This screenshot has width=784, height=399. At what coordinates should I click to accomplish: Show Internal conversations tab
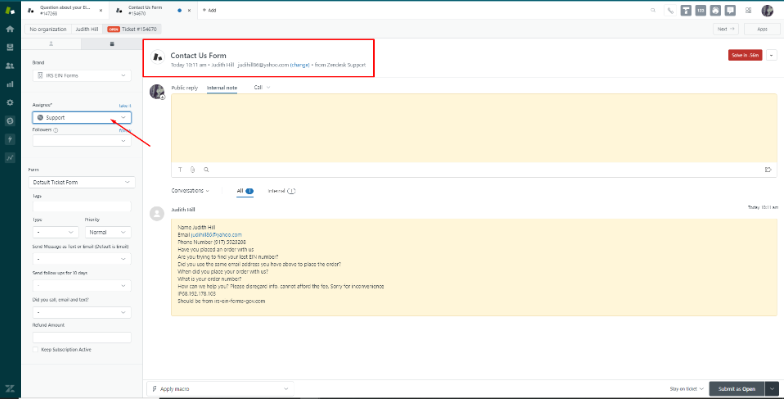pyautogui.click(x=282, y=190)
